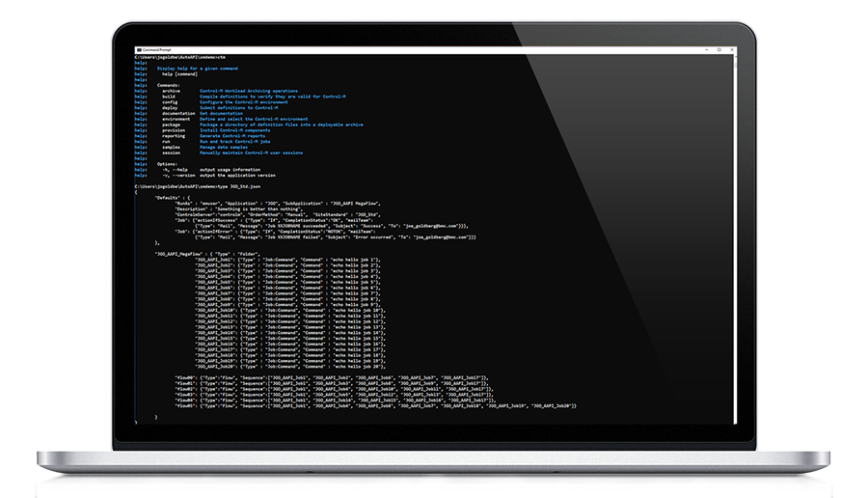Click 'output usage information' text
The width and height of the screenshot is (868, 498).
230,170
